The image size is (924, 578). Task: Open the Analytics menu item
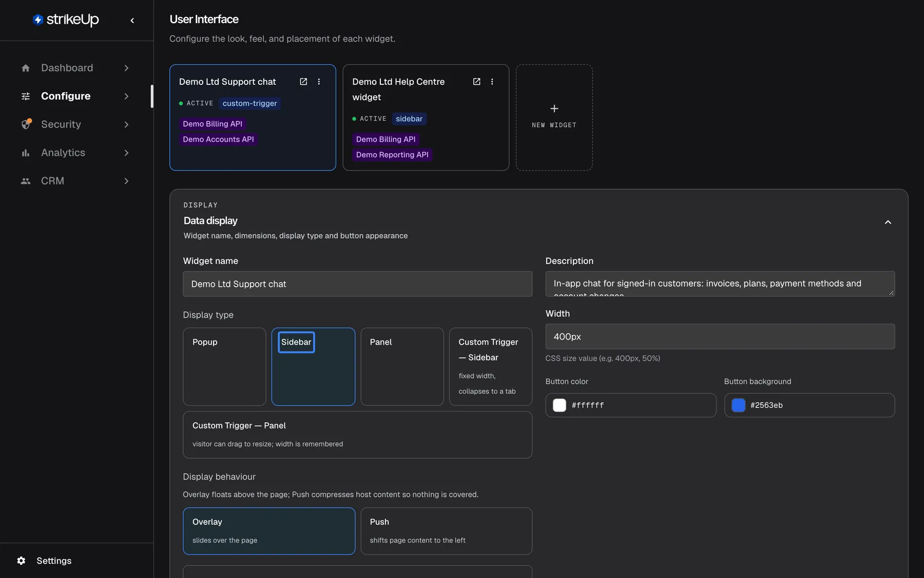tap(76, 153)
